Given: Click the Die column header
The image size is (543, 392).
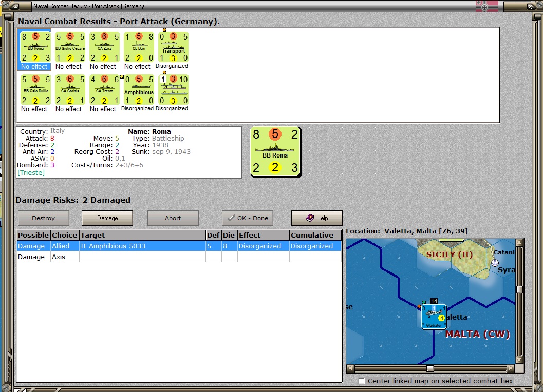Looking at the screenshot, I should (230, 236).
